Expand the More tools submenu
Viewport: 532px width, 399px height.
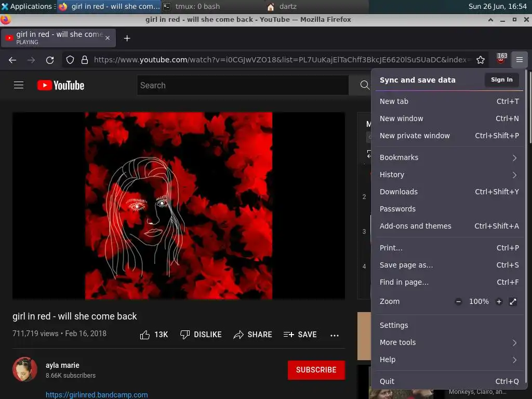tap(449, 342)
